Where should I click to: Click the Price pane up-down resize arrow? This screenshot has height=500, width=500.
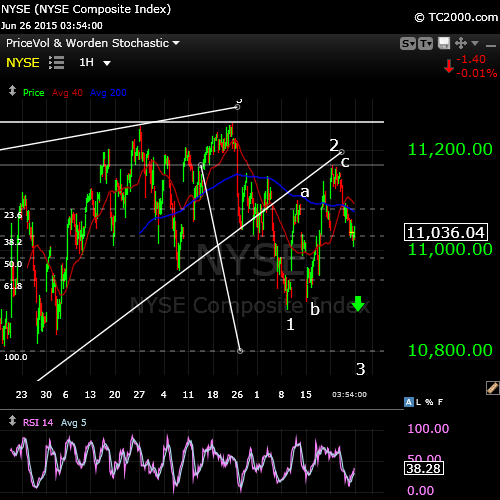click(x=12, y=91)
